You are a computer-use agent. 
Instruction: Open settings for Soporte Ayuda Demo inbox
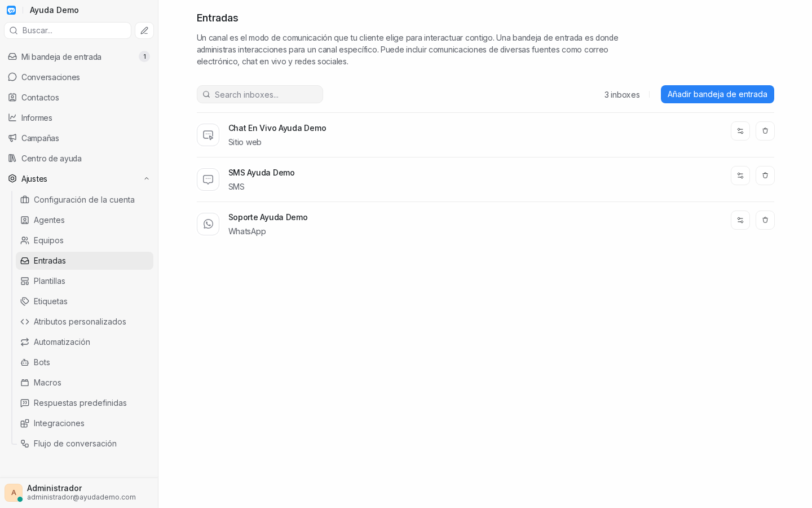click(740, 220)
